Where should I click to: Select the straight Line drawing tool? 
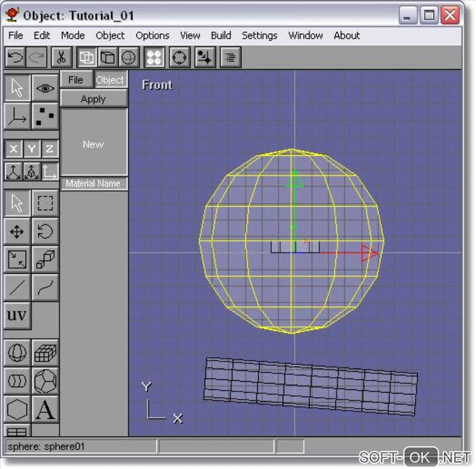pyautogui.click(x=17, y=288)
